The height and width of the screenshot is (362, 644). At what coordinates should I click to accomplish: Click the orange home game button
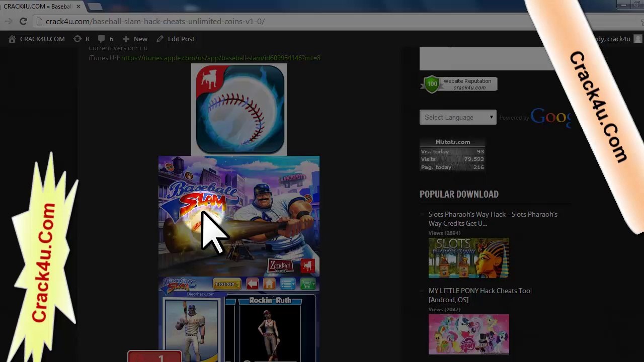(x=269, y=285)
